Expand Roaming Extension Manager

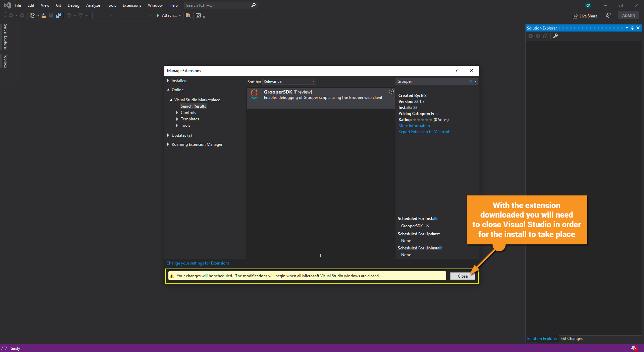click(x=168, y=144)
